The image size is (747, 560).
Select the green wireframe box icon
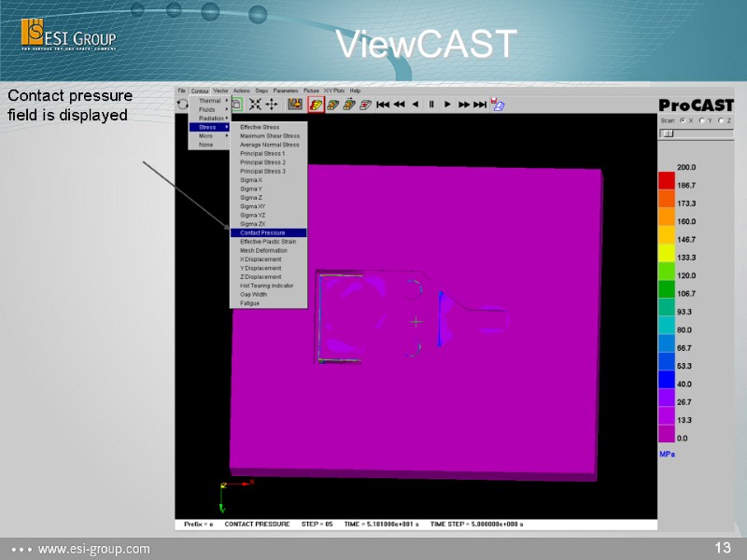pos(237,105)
